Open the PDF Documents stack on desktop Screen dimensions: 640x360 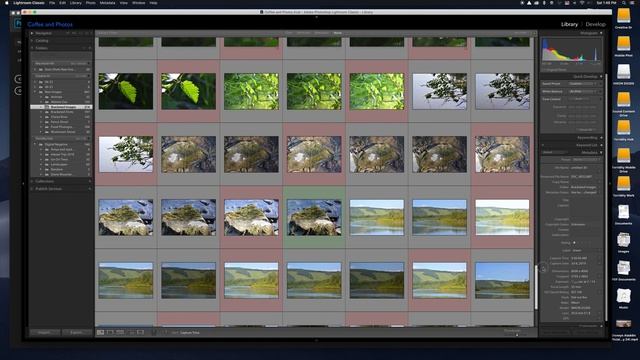click(623, 268)
